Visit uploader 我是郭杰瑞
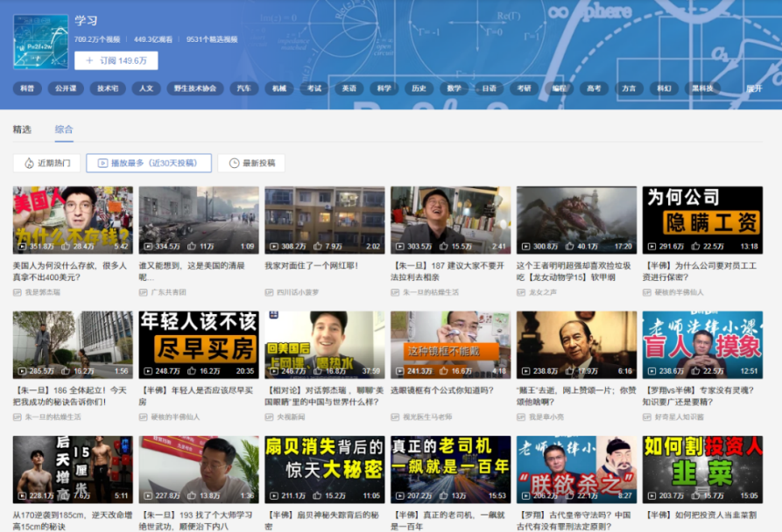This screenshot has height=532, width=782. (42, 292)
